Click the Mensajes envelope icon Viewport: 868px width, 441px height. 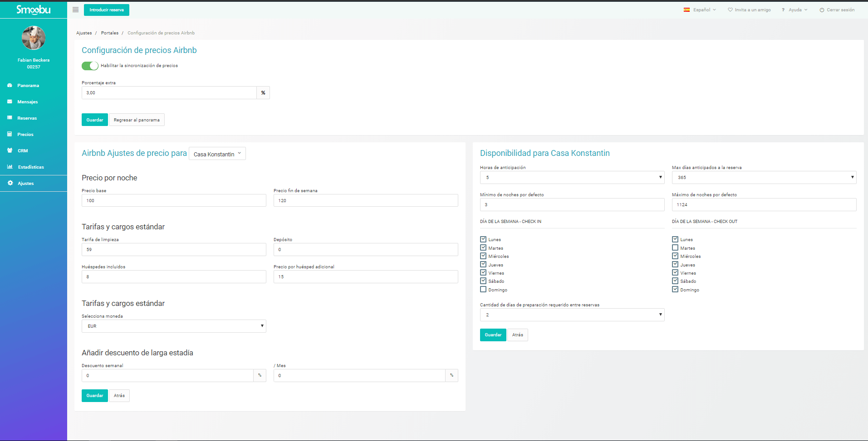[x=10, y=102]
